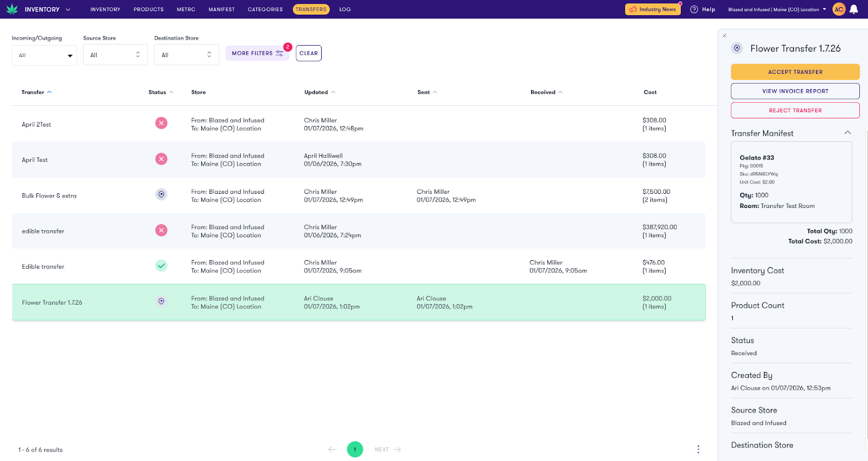Sort by Received column header
Screen dimensions: 868x461
coord(547,92)
